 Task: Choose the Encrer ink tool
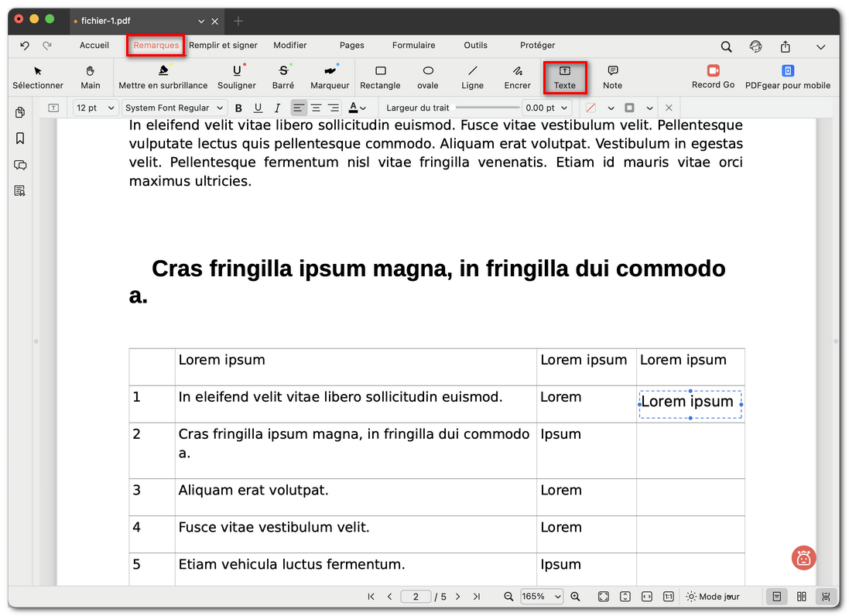tap(517, 77)
